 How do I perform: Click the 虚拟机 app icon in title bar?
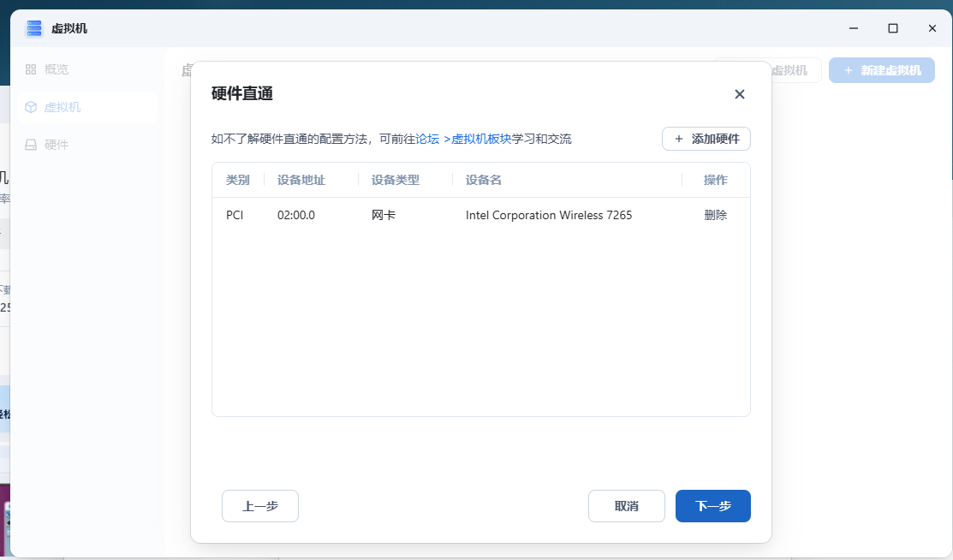click(34, 28)
